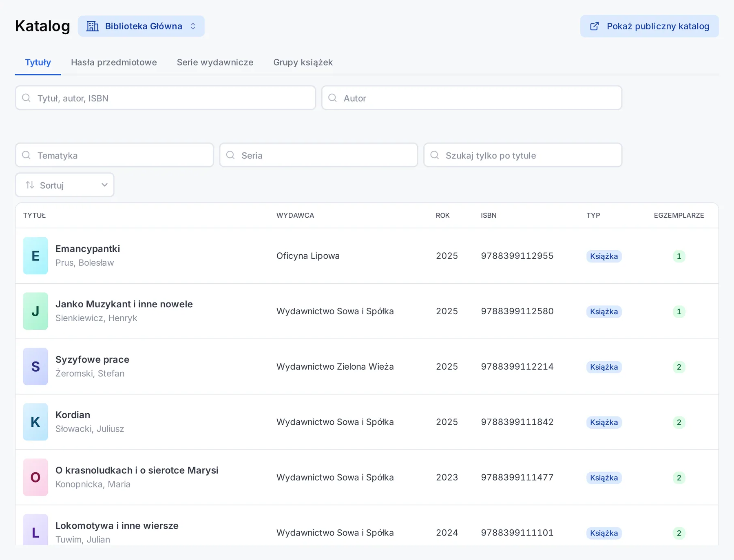Image resolution: width=734 pixels, height=560 pixels.
Task: Click the Szukaj tylko po tytule field
Action: 523,155
